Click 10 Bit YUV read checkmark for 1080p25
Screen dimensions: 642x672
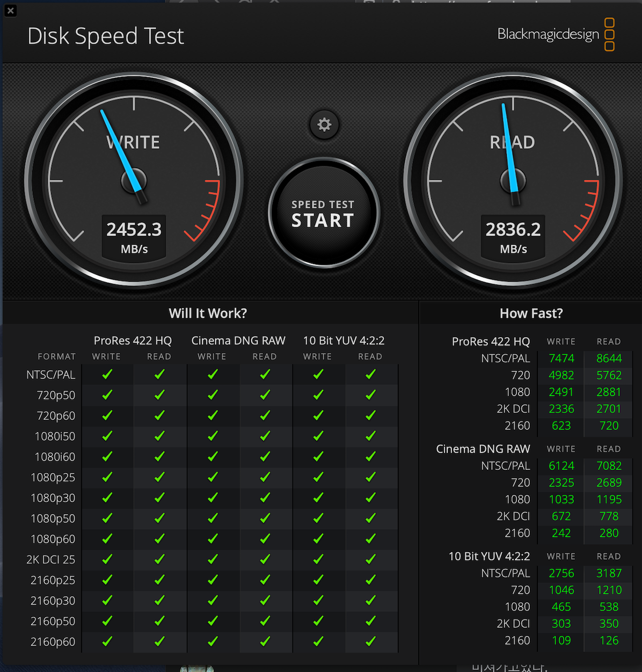(370, 477)
